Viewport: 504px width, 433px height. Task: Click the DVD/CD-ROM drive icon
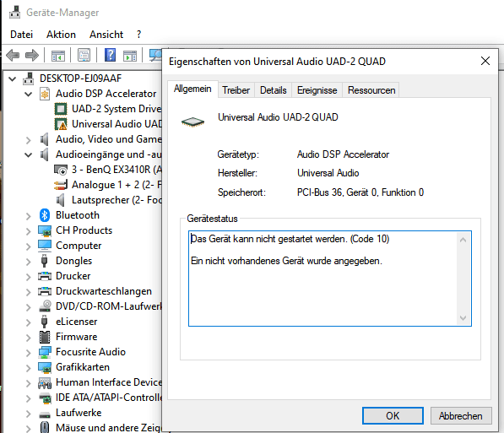coord(45,306)
